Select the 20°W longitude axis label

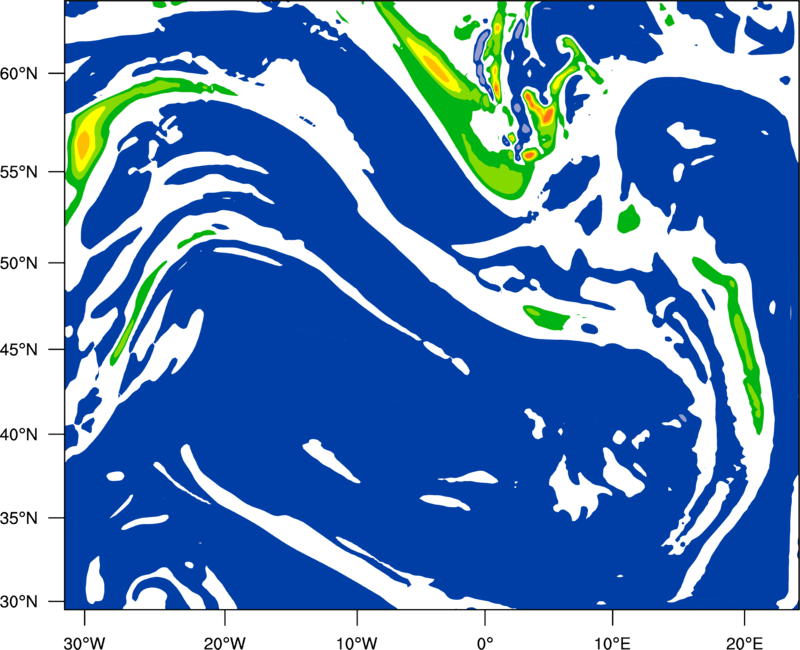click(x=225, y=643)
